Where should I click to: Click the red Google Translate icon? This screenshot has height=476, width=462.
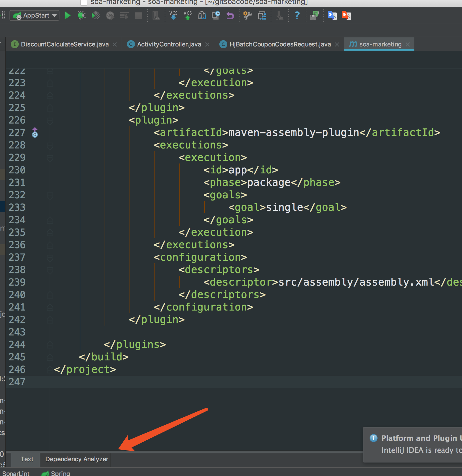click(x=346, y=15)
